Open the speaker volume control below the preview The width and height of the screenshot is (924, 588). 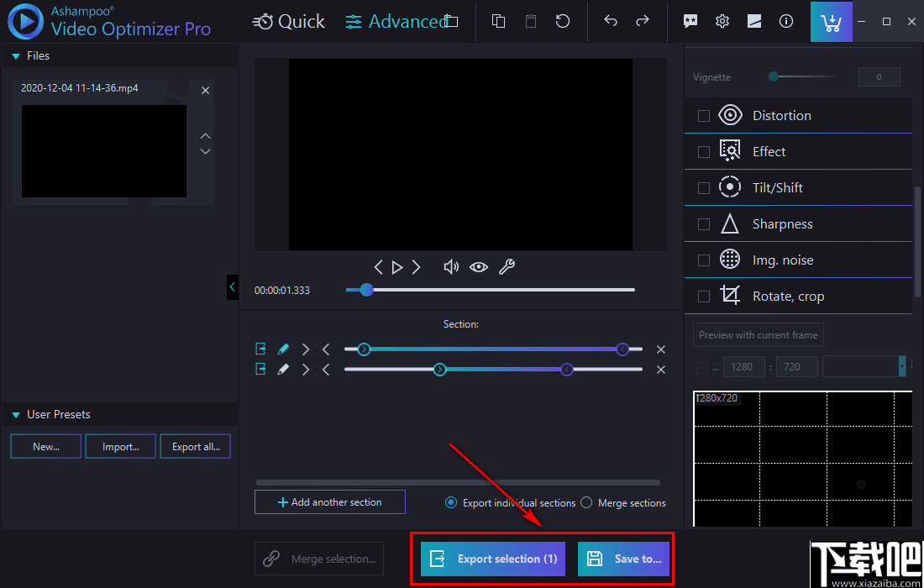coord(450,266)
